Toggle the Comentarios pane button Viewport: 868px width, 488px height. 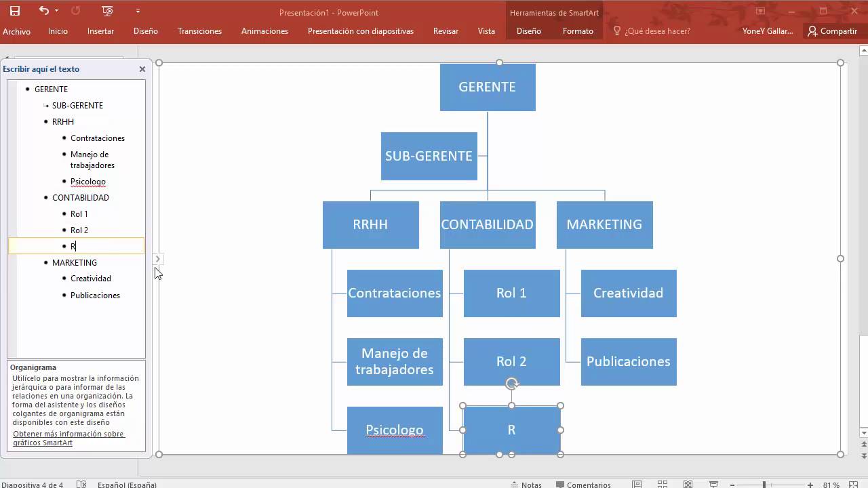584,485
